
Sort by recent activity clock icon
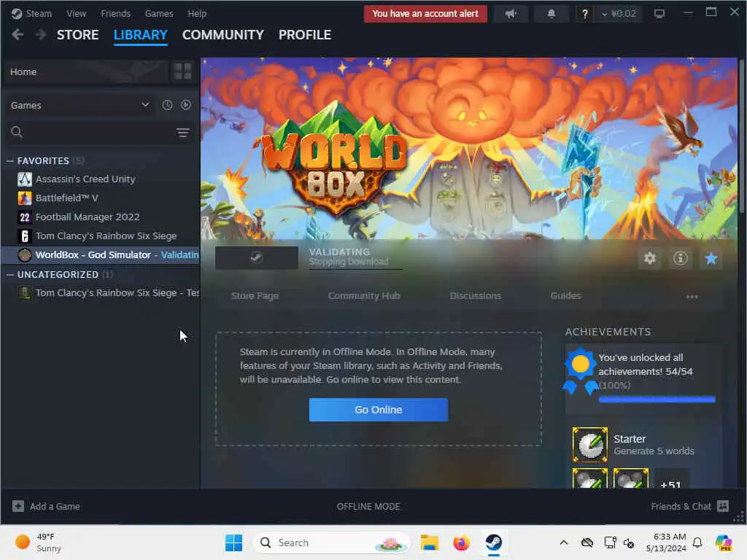[167, 105]
